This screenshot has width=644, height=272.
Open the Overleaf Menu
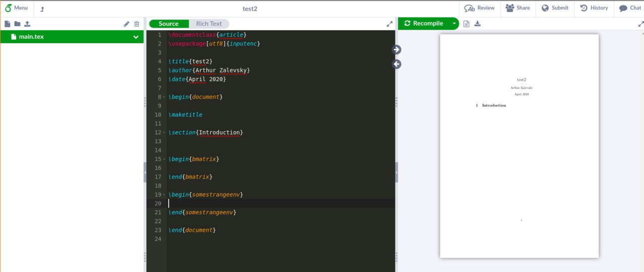(x=17, y=8)
